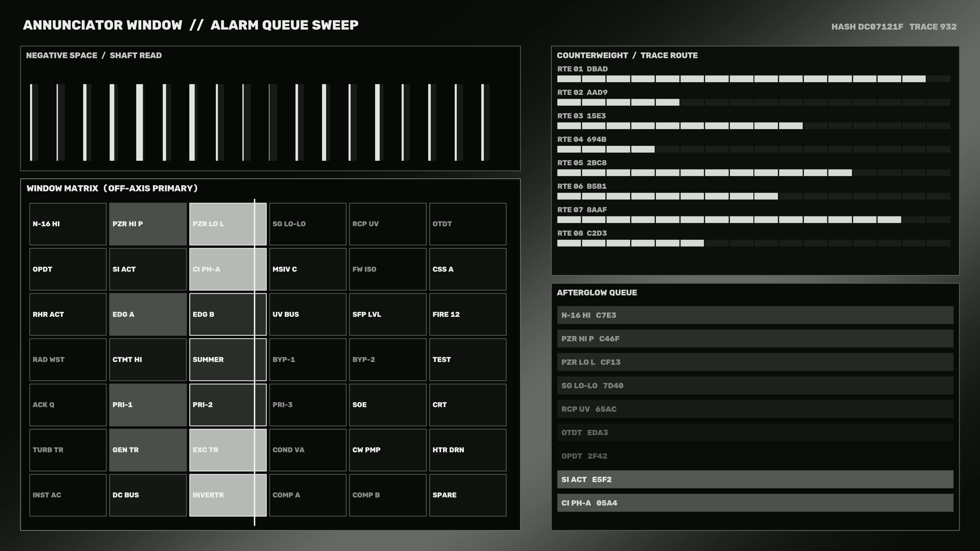This screenshot has height=551, width=980.
Task: Select the INVERTR lit tile
Action: (228, 495)
